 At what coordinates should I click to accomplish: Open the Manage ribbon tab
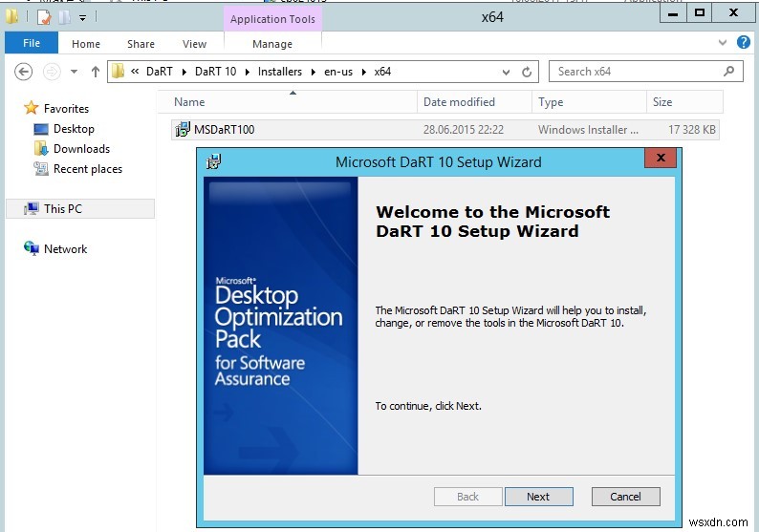(272, 44)
